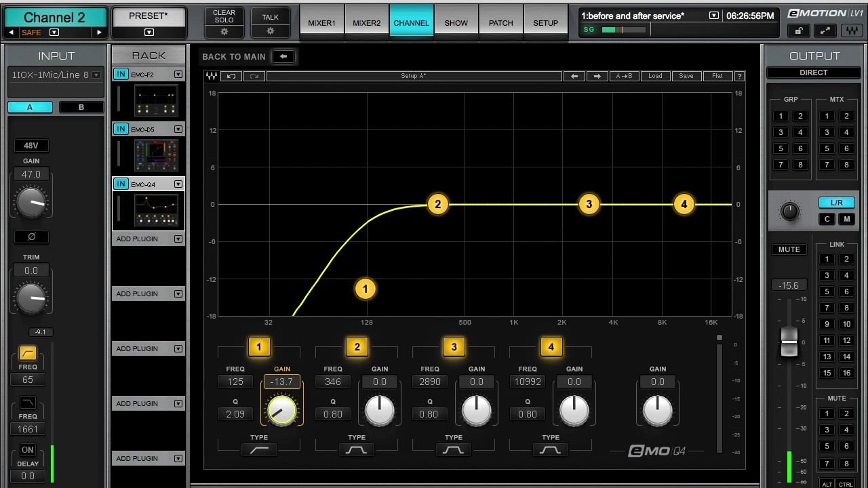Click the channel output fader handle
868x488 pixels.
(789, 342)
